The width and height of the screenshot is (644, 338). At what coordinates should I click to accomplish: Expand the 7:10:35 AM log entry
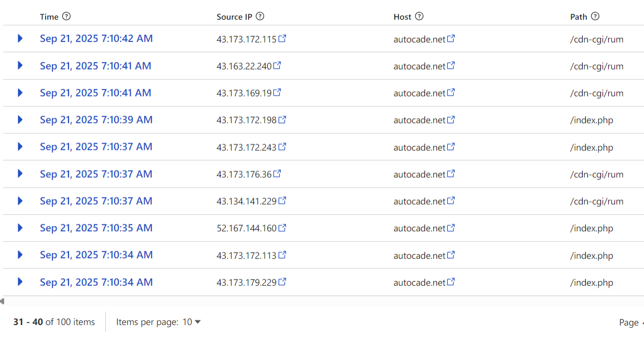pos(20,228)
